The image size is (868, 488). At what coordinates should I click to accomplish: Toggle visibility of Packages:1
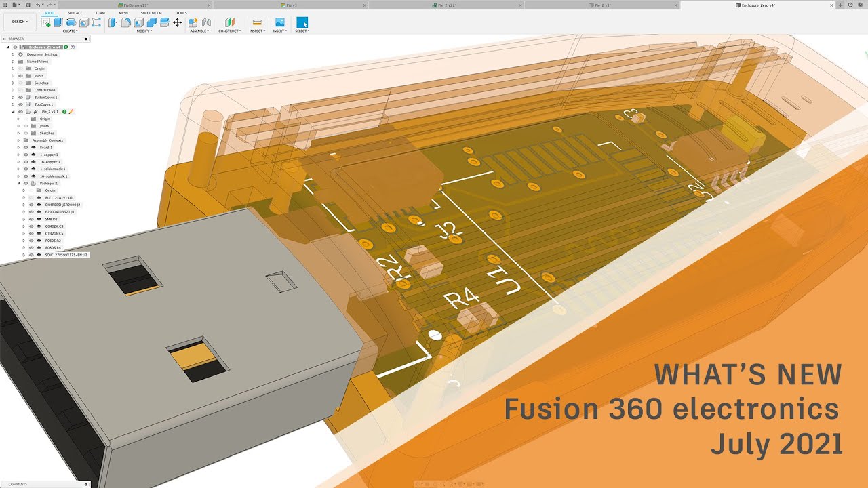[26, 183]
